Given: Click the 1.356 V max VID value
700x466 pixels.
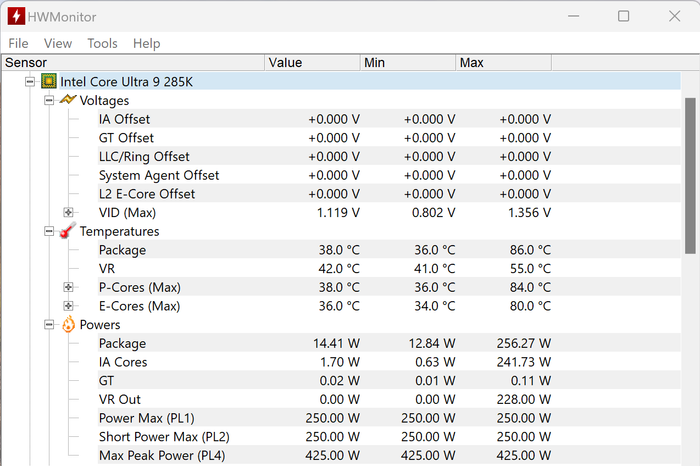Looking at the screenshot, I should 529,212.
